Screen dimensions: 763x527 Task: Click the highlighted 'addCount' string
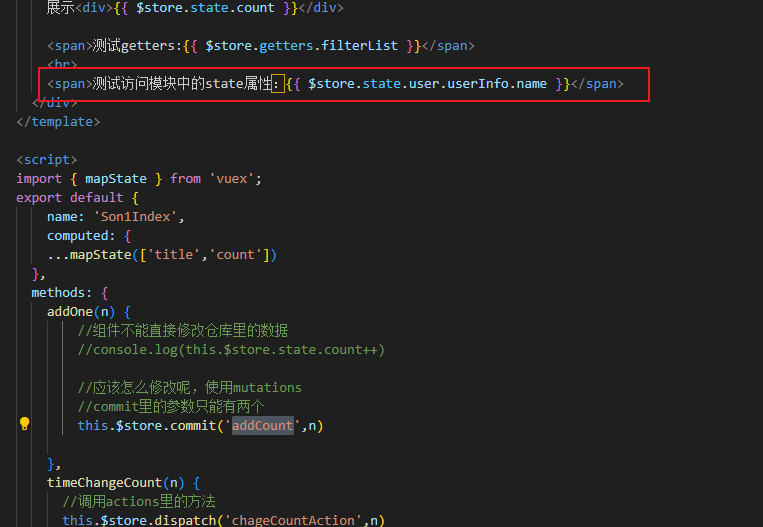pyautogui.click(x=263, y=425)
